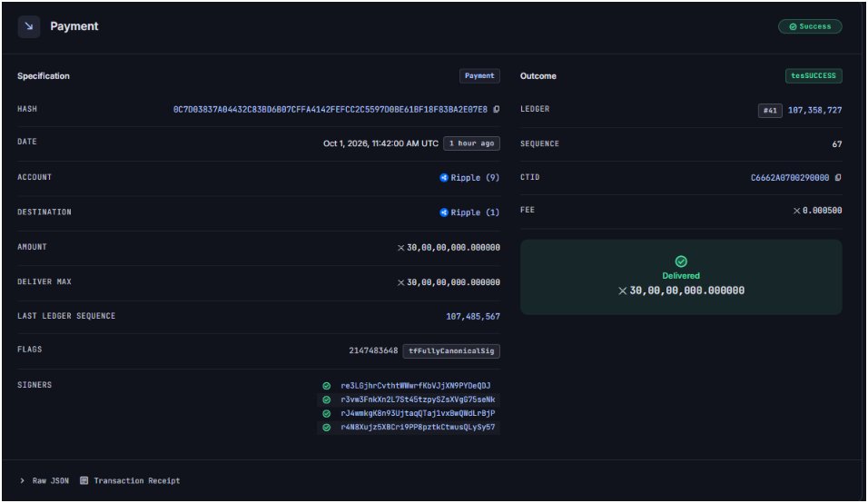
Task: Click checkmark beside signer r4N8Xujz5XBCri
Action: click(x=327, y=428)
